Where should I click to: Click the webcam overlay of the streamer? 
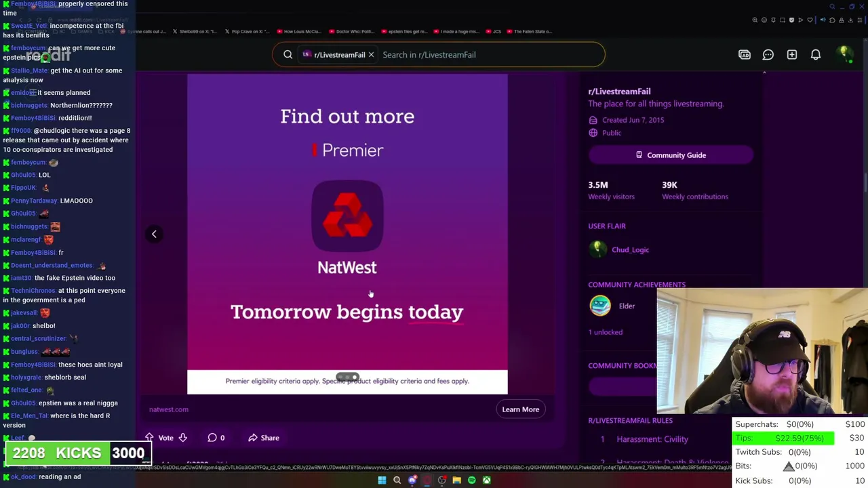click(x=762, y=351)
